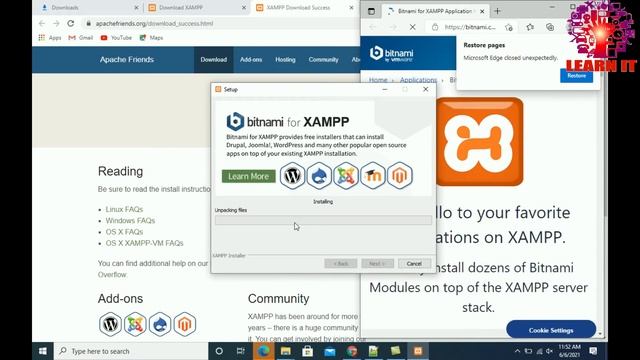Click Learn More button in Setup
640x360 pixels.
249,176
